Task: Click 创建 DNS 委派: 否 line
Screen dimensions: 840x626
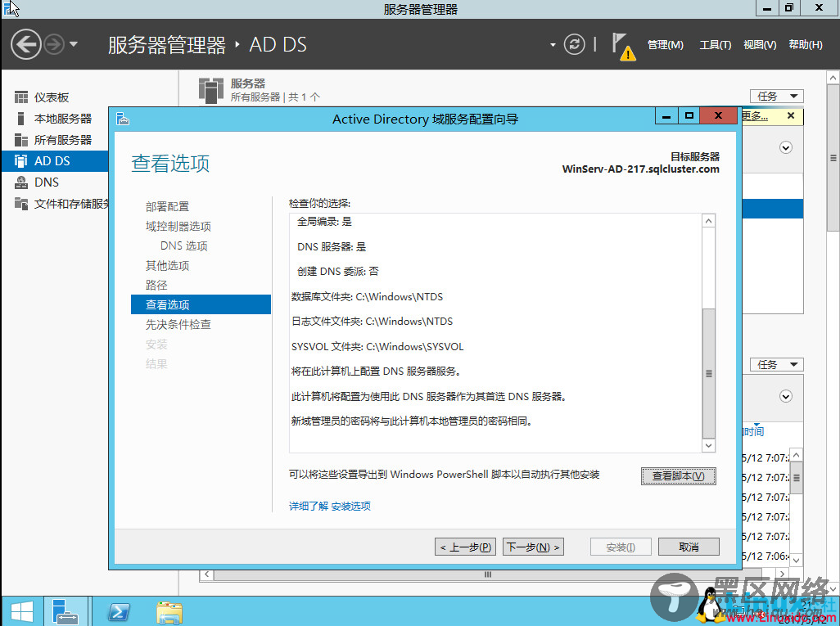Action: [x=337, y=272]
